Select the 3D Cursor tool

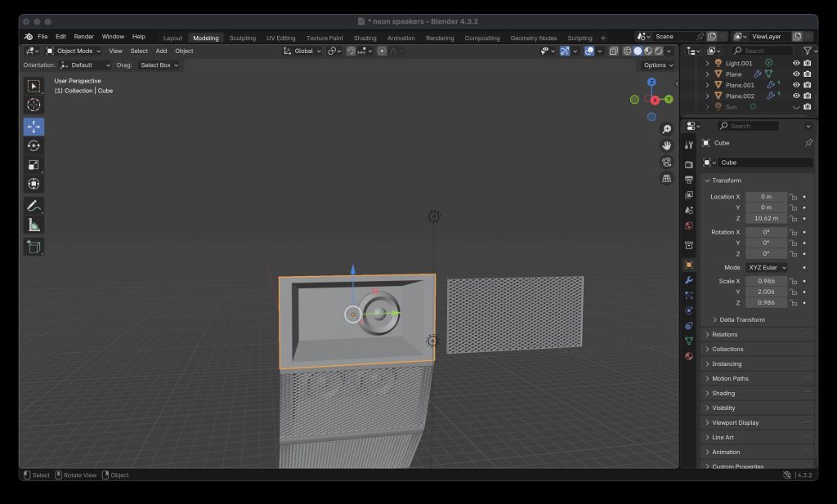point(34,105)
